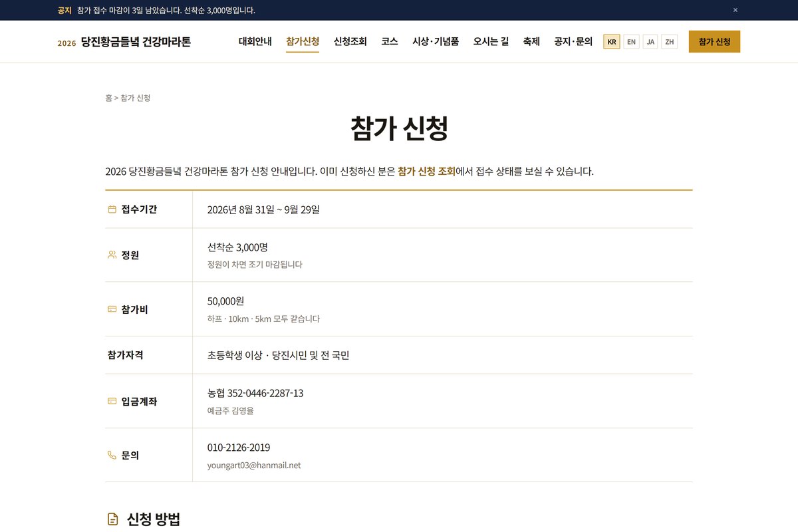Screen dimensions: 798x532
Task: Open the 축제 menu
Action: 531,41
